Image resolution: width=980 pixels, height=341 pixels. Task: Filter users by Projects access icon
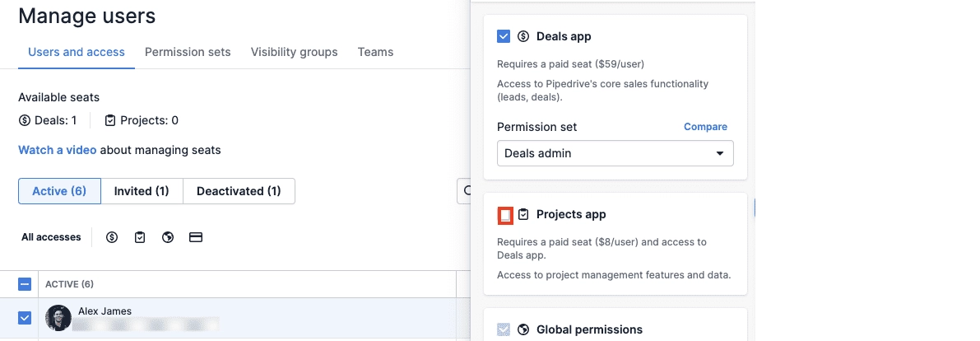coord(140,237)
